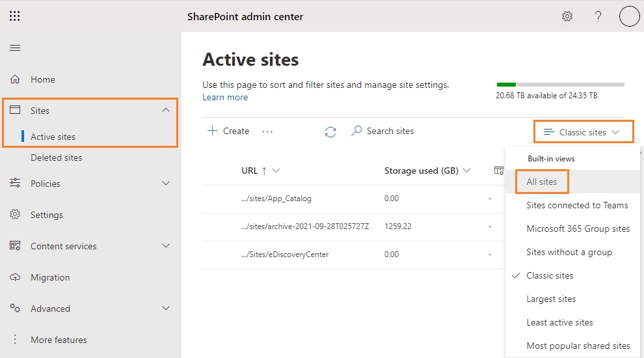
Task: Open Storage used column dropdown chevron
Action: (x=467, y=171)
